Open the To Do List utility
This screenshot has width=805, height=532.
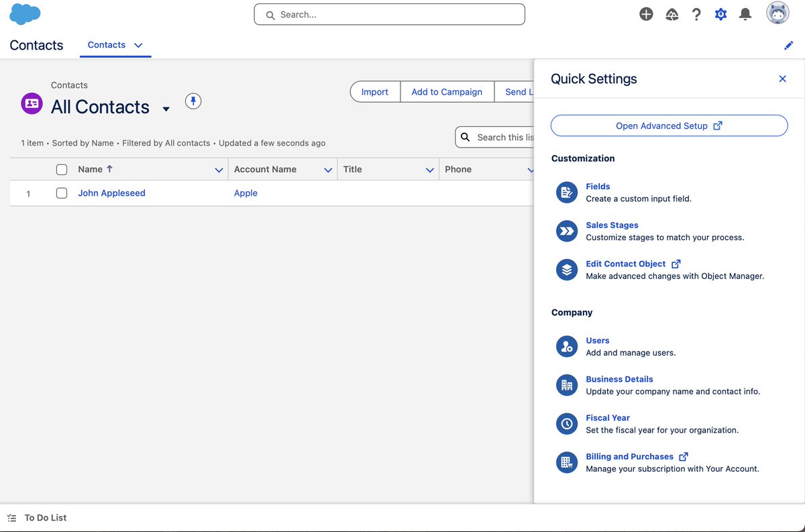(x=38, y=518)
